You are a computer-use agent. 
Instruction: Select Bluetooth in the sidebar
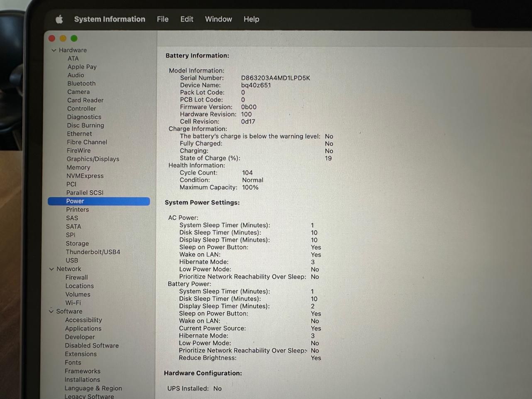tap(81, 83)
